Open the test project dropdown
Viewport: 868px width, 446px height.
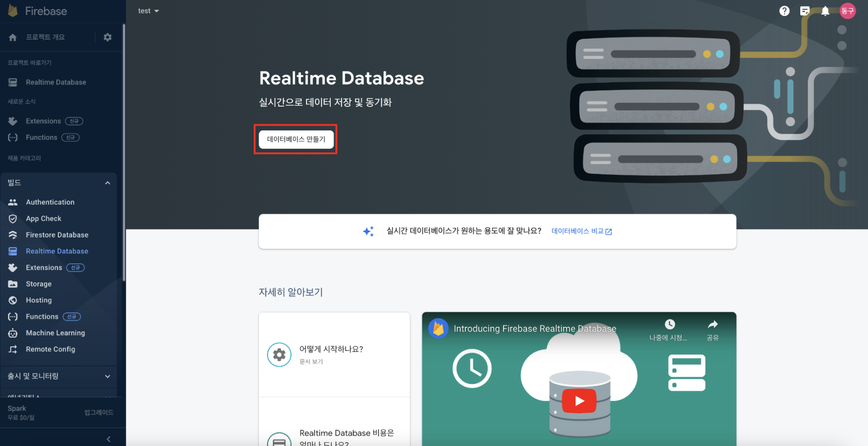pyautogui.click(x=148, y=11)
